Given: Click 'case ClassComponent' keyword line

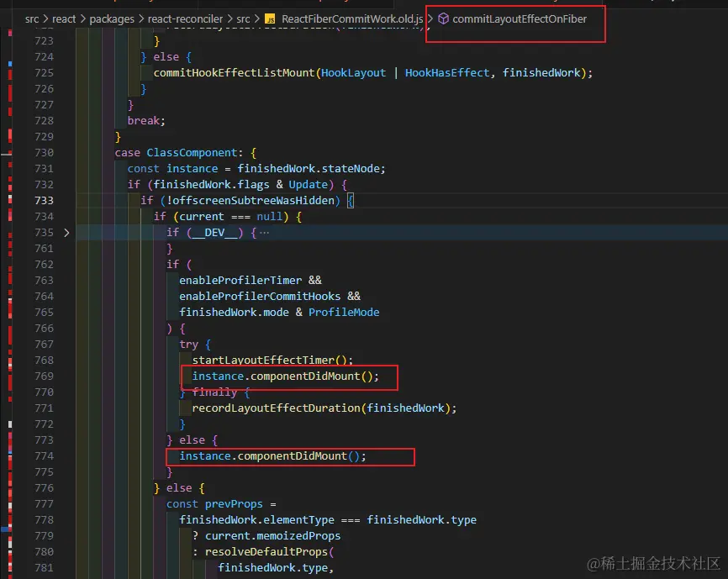Looking at the screenshot, I should pyautogui.click(x=185, y=153).
